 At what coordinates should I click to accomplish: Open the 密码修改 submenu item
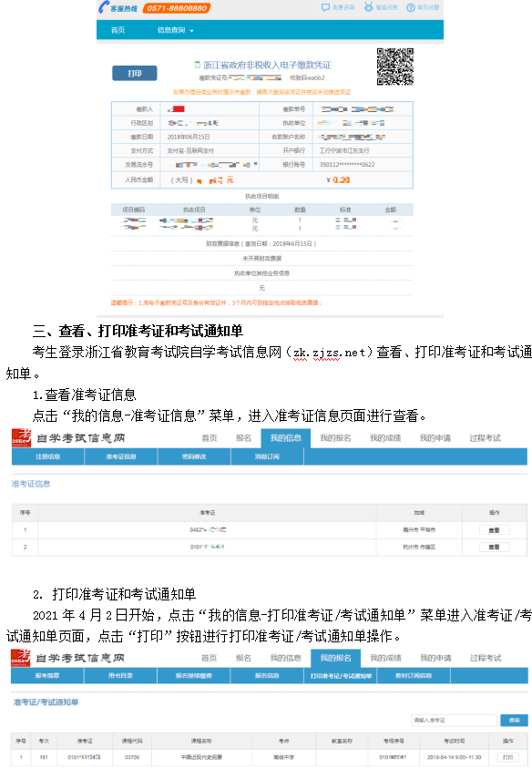coord(194,456)
